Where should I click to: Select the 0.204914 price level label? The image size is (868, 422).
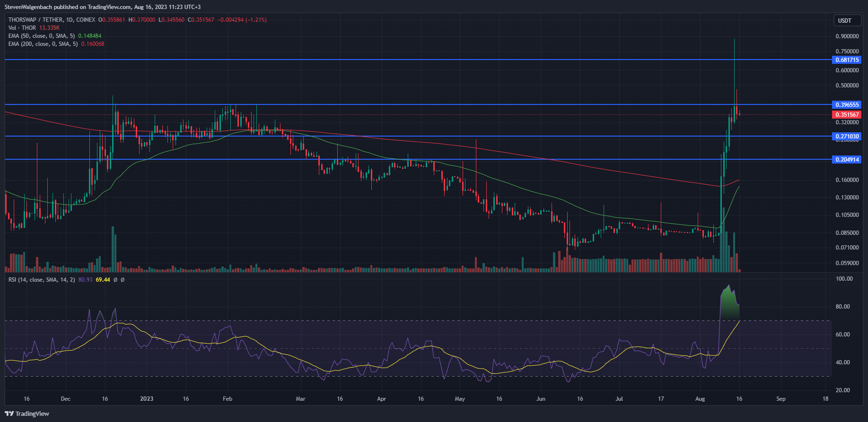(x=847, y=159)
